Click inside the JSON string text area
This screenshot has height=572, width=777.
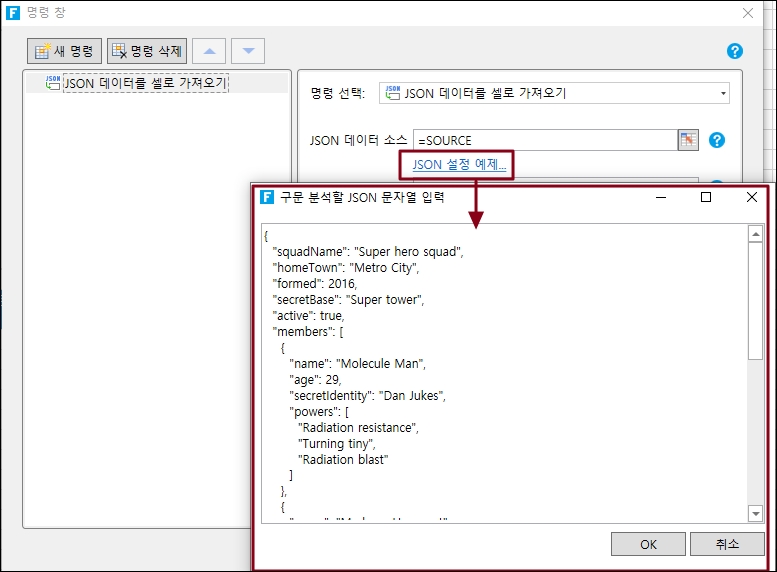point(500,370)
